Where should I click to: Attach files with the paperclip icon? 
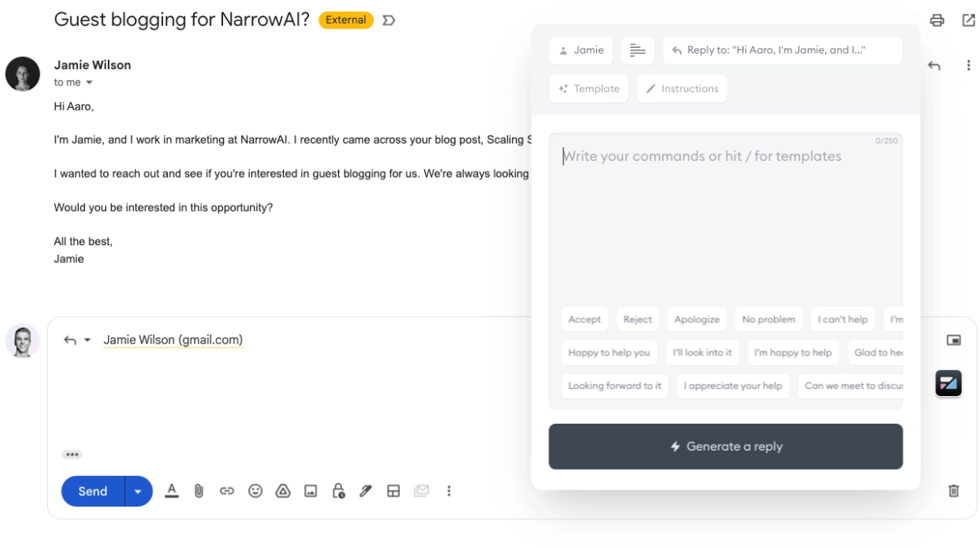[x=199, y=491]
